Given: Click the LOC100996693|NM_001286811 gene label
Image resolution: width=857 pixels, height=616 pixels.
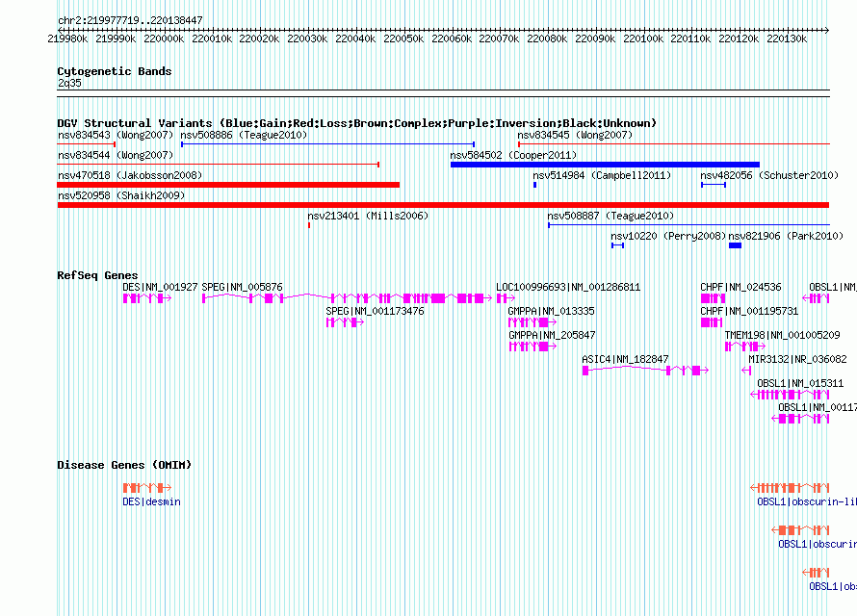Looking at the screenshot, I should pyautogui.click(x=568, y=287).
